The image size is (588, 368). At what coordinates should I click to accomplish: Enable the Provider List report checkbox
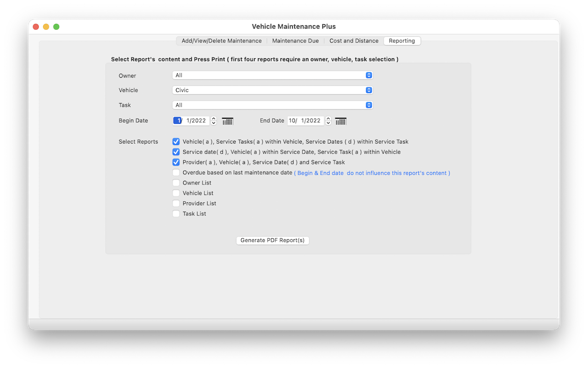click(x=176, y=203)
